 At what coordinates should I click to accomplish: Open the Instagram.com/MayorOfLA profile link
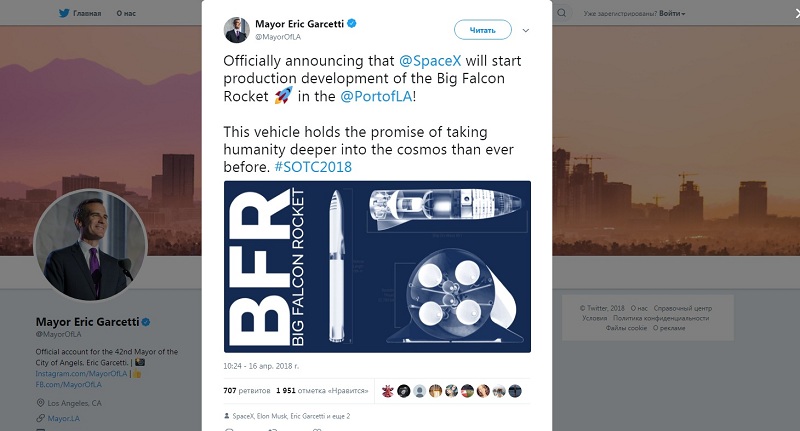[x=81, y=373]
